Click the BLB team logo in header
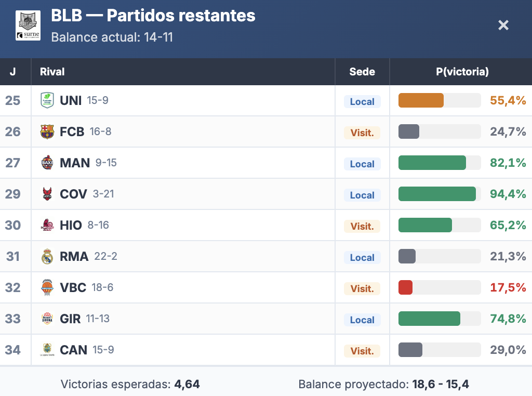The width and height of the screenshot is (532, 396). coord(28,25)
